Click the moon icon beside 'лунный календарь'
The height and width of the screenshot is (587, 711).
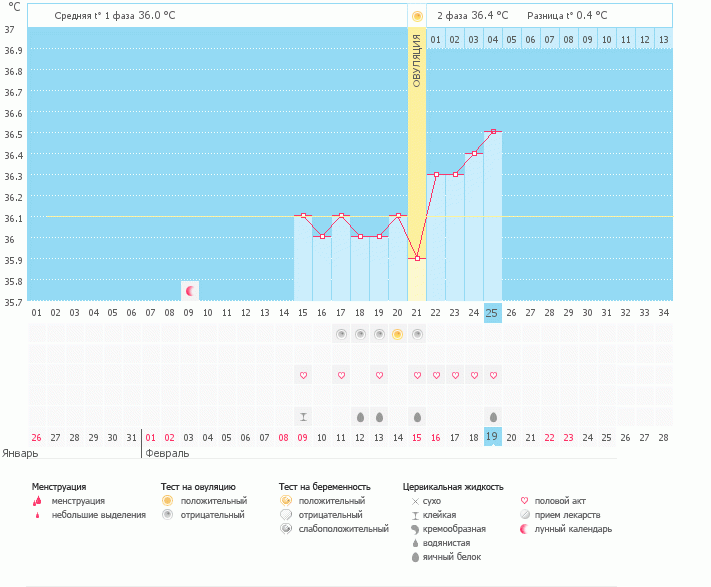pos(524,529)
